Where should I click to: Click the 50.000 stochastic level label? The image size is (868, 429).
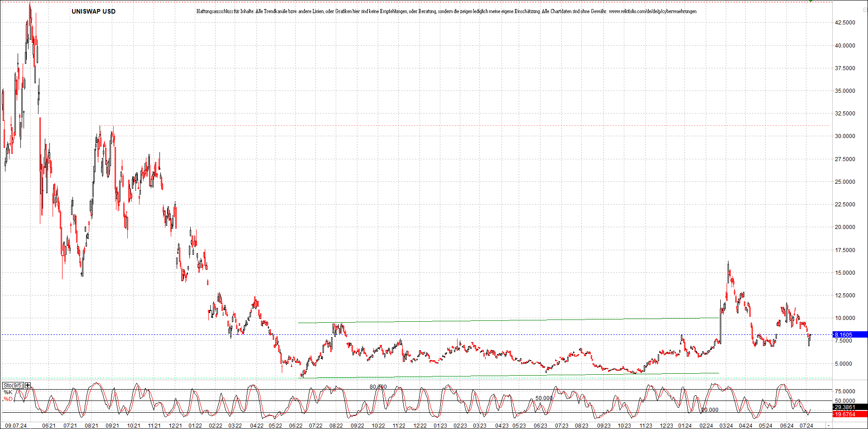coord(544,398)
